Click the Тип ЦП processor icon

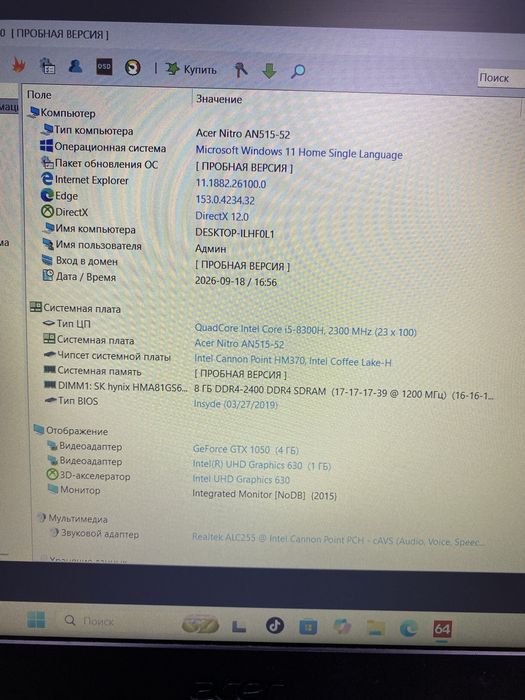(x=49, y=323)
